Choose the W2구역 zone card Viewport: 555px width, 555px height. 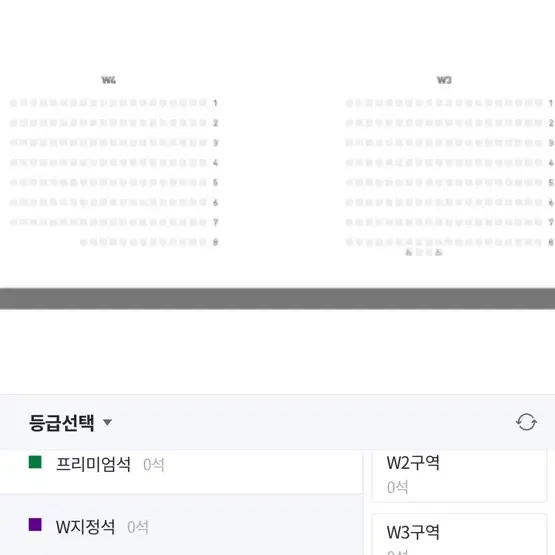[x=459, y=475]
